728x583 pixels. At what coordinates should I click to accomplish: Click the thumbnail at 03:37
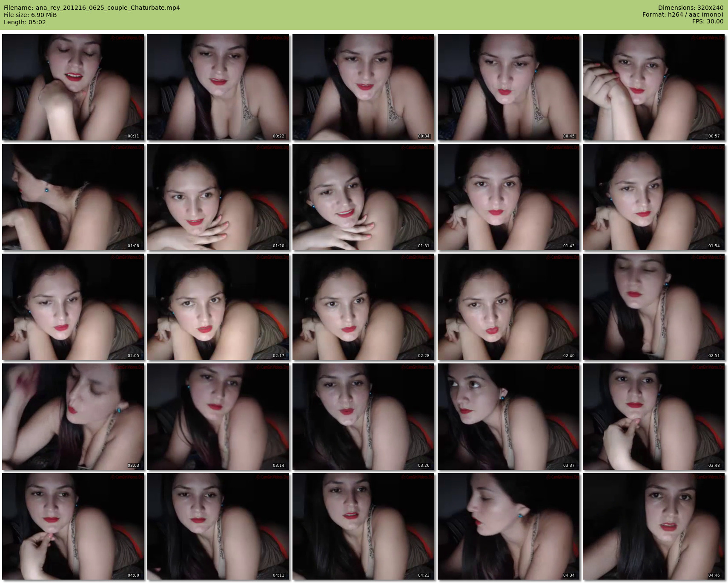click(509, 417)
